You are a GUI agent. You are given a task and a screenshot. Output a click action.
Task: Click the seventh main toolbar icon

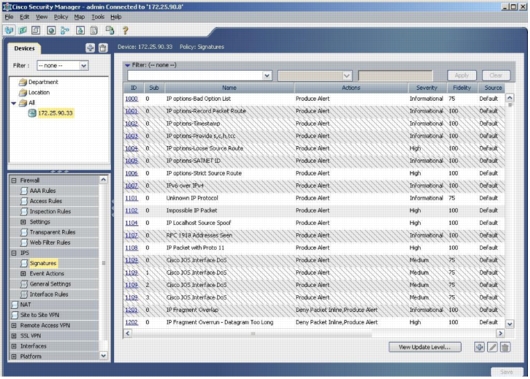(x=94, y=30)
